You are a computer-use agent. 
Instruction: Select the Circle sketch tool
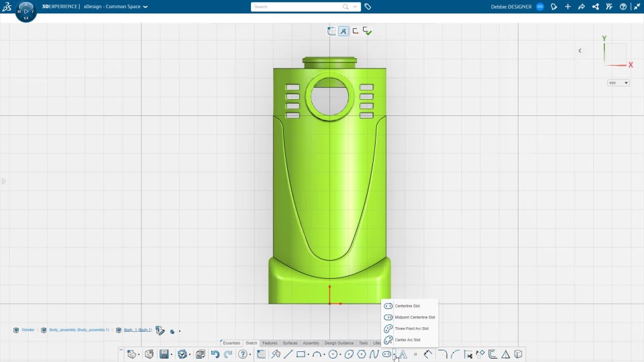pos(333,355)
